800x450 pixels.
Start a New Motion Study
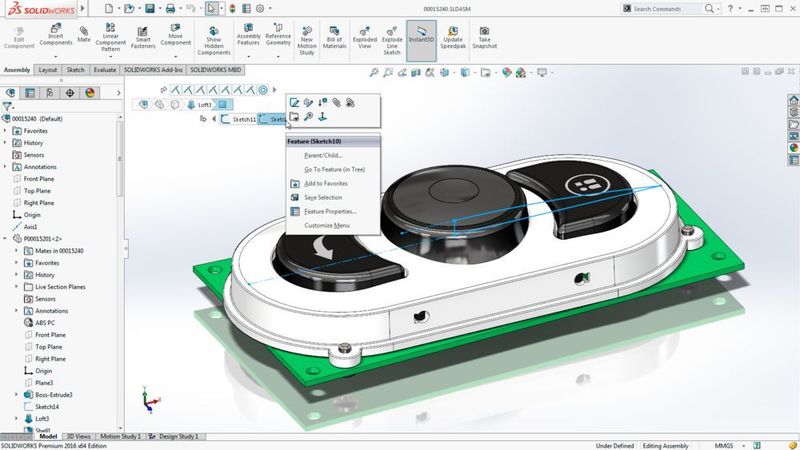pyautogui.click(x=307, y=41)
